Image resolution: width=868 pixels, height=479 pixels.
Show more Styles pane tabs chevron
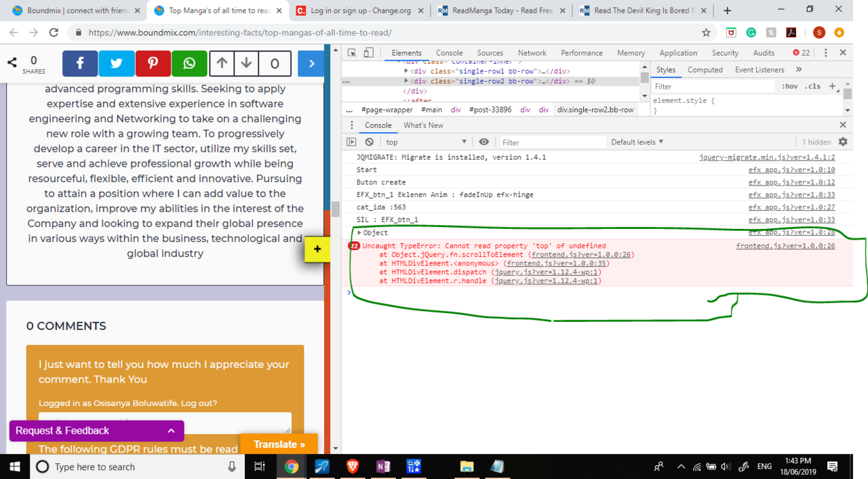pyautogui.click(x=799, y=70)
